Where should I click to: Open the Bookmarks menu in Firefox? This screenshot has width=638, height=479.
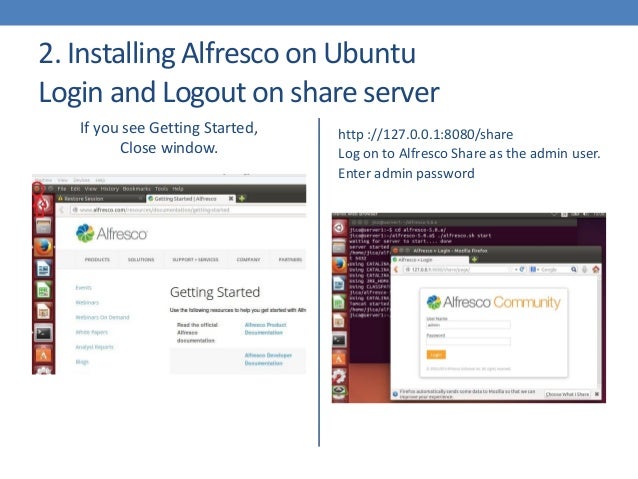coord(136,189)
